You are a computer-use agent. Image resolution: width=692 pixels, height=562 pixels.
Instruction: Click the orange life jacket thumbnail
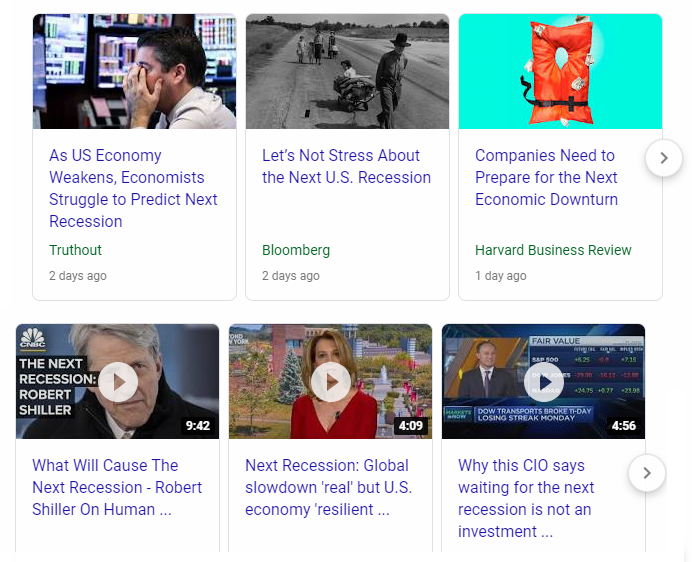click(x=560, y=72)
